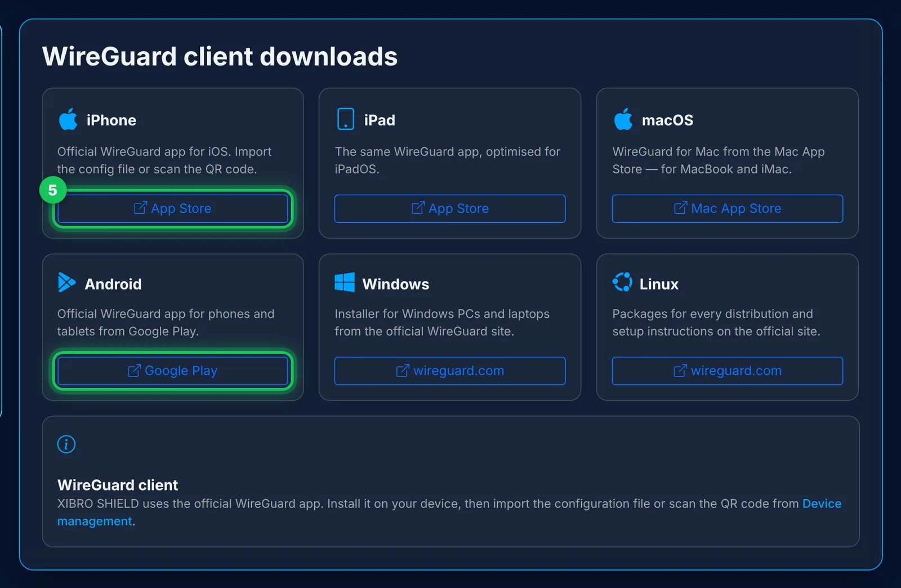
Task: Open the Mac App Store button
Action: (x=728, y=209)
